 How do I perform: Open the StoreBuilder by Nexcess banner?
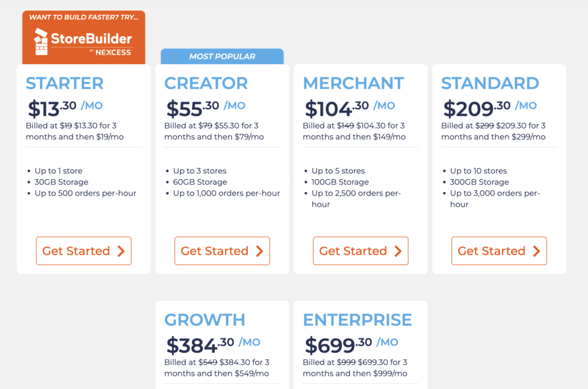pos(84,37)
